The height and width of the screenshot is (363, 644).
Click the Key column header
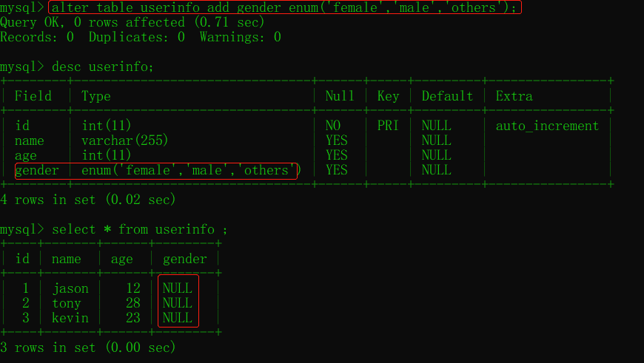point(388,96)
